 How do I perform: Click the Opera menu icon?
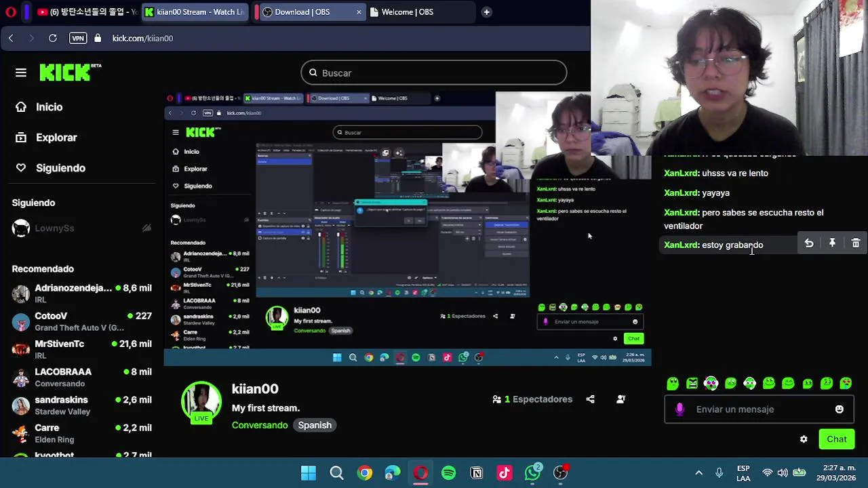pos(9,12)
